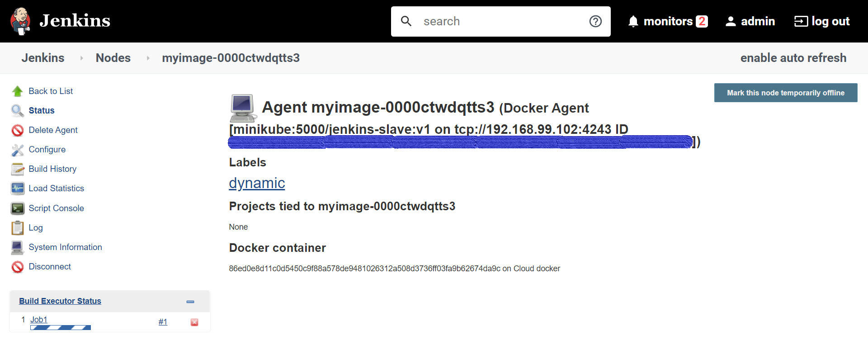Open the Build History notepad icon
868x340 pixels.
coord(18,169)
